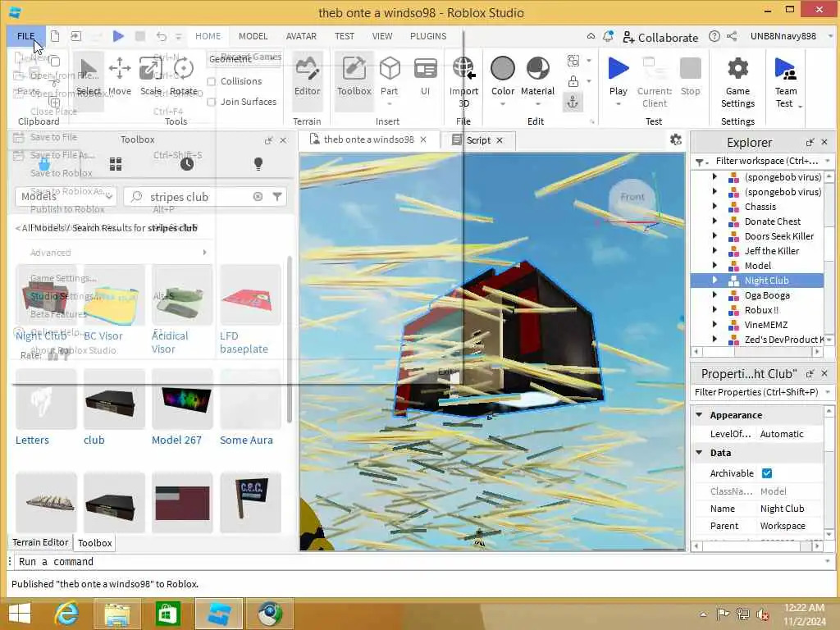Click the Undo arrow icon

click(x=162, y=36)
